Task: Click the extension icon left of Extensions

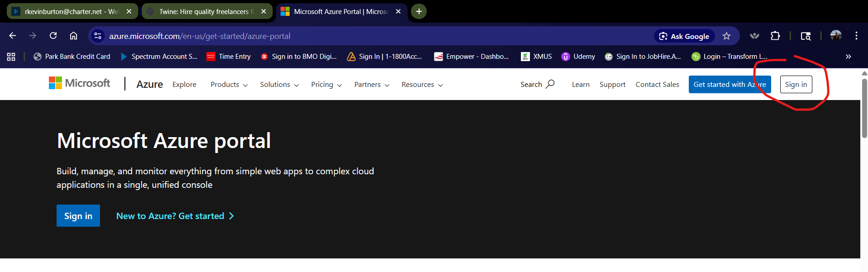Action: tap(754, 36)
